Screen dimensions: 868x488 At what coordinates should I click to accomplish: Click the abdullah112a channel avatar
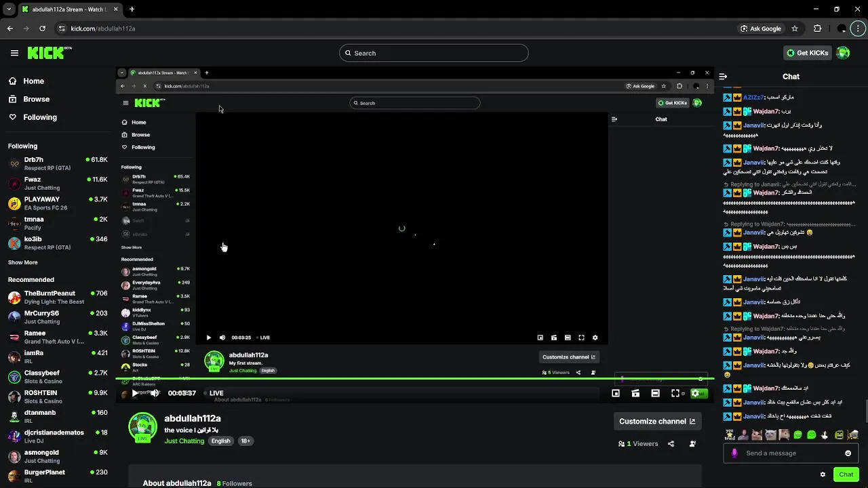click(x=142, y=426)
